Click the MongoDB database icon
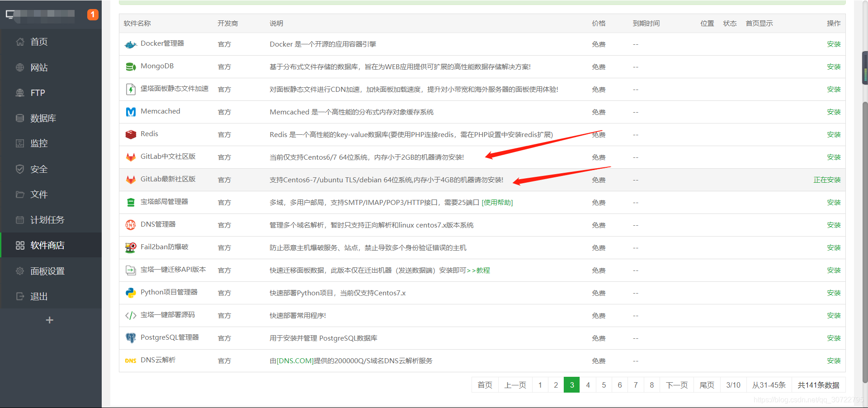The height and width of the screenshot is (408, 868). (131, 67)
